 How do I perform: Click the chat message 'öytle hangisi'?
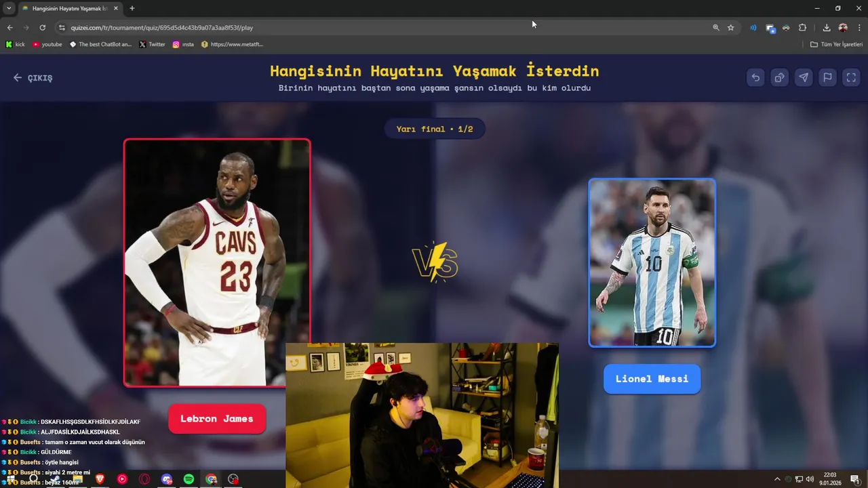(x=62, y=462)
